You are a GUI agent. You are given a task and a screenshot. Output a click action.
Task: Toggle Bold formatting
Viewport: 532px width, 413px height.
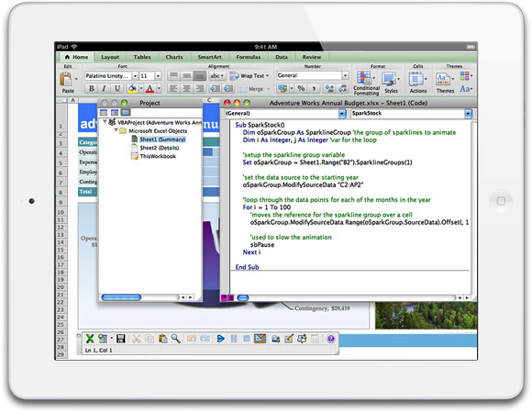tap(92, 89)
